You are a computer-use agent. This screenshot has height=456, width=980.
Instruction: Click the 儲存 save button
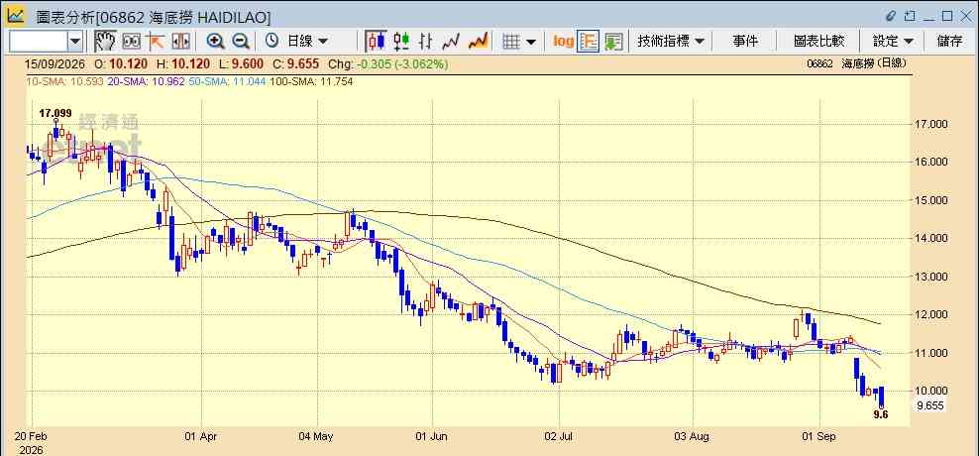[x=950, y=42]
